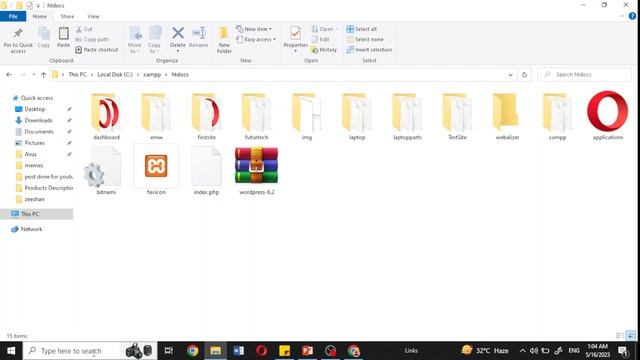Open the File tab
Screen dimensions: 640x360
(x=13, y=16)
